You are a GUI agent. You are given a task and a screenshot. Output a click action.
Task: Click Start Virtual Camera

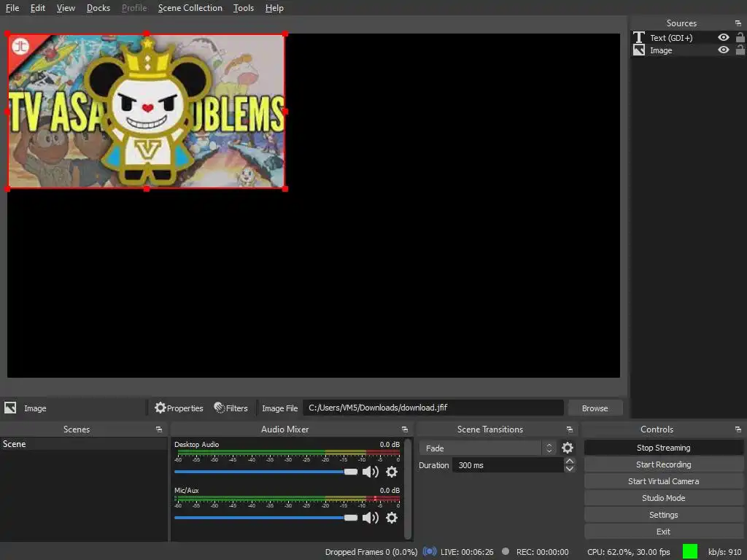(x=663, y=481)
